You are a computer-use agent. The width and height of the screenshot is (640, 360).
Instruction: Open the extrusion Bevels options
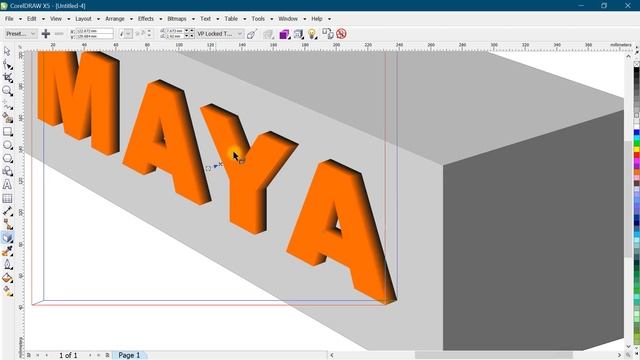click(298, 34)
